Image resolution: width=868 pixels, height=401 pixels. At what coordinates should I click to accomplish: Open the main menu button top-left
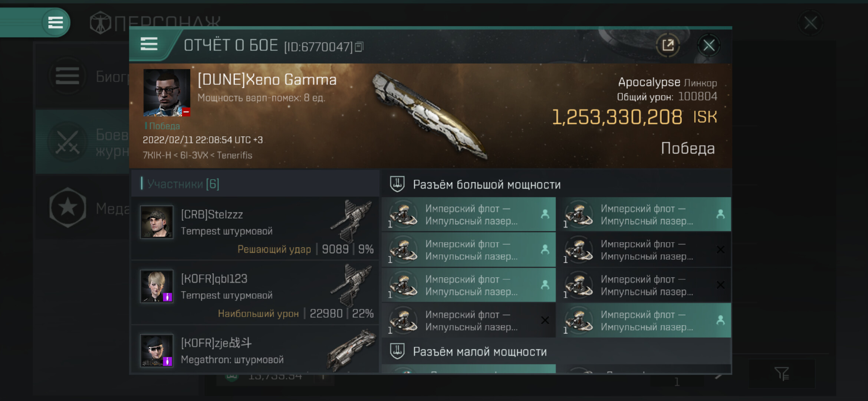[x=55, y=23]
